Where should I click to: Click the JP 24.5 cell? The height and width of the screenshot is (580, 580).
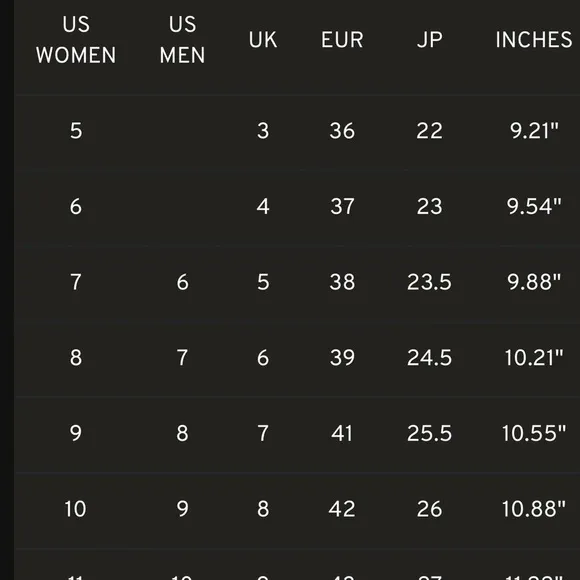point(429,358)
